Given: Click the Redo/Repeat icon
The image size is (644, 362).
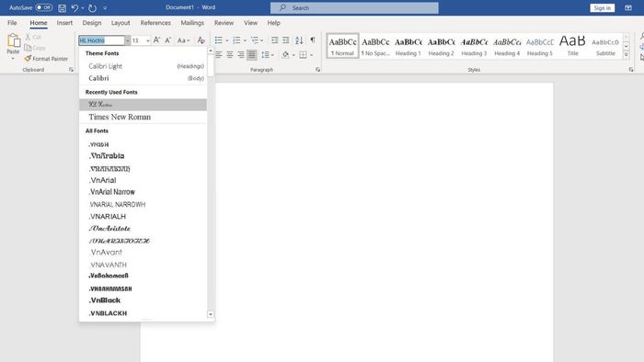Looking at the screenshot, I should click(92, 7).
